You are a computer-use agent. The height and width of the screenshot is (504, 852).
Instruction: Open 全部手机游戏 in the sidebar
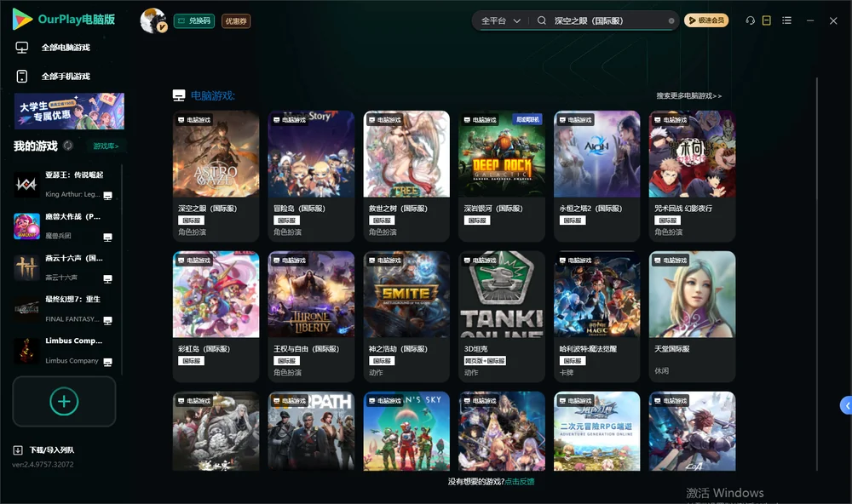click(66, 77)
